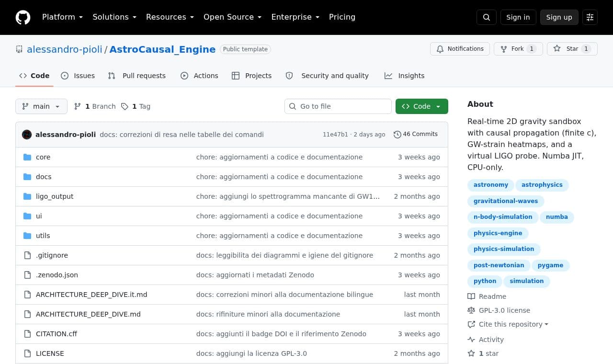The width and height of the screenshot is (613, 364).
Task: Expand the Cite this repository dropdown
Action: (x=508, y=324)
